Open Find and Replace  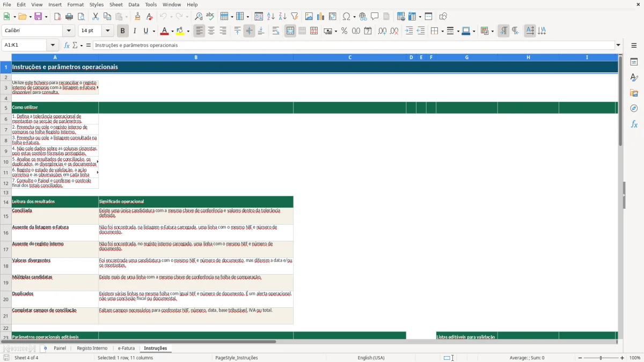pos(198,17)
